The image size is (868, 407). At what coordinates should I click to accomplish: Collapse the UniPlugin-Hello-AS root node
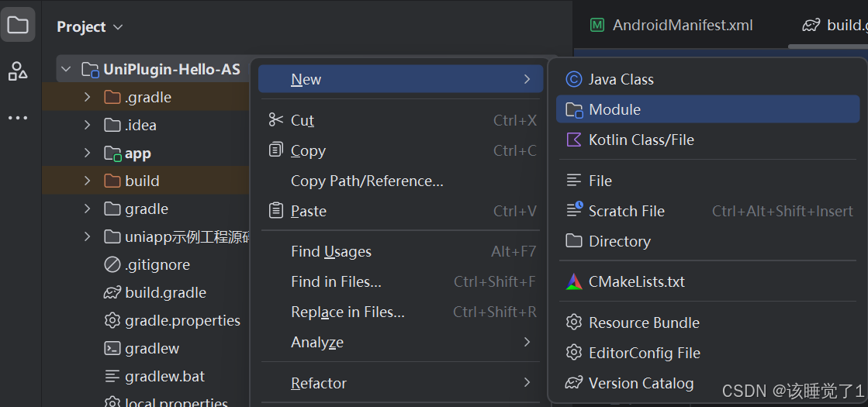click(66, 69)
